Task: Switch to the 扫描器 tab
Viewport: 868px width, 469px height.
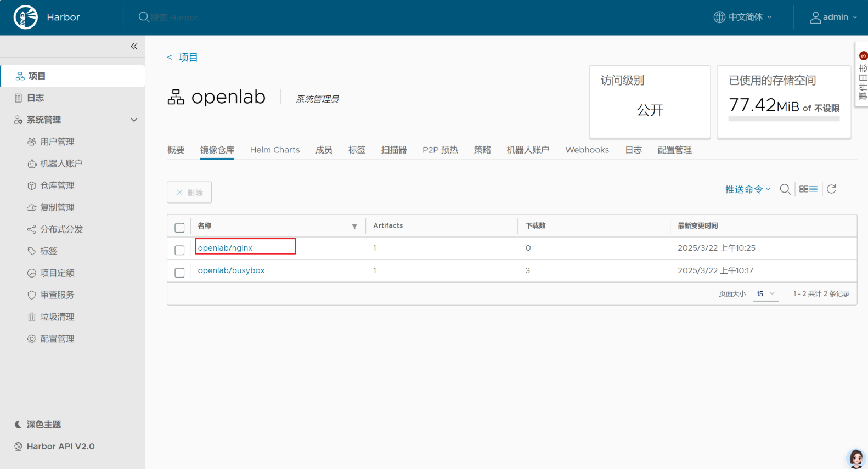Action: coord(394,150)
